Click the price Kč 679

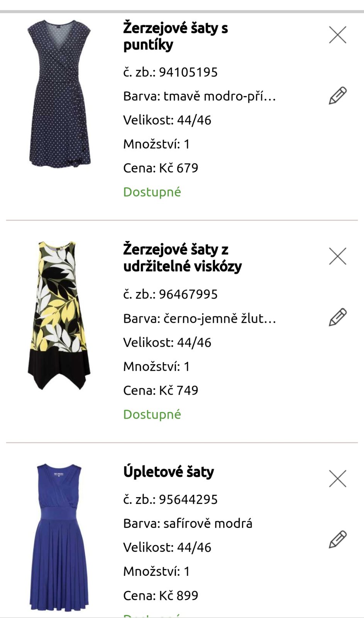161,168
